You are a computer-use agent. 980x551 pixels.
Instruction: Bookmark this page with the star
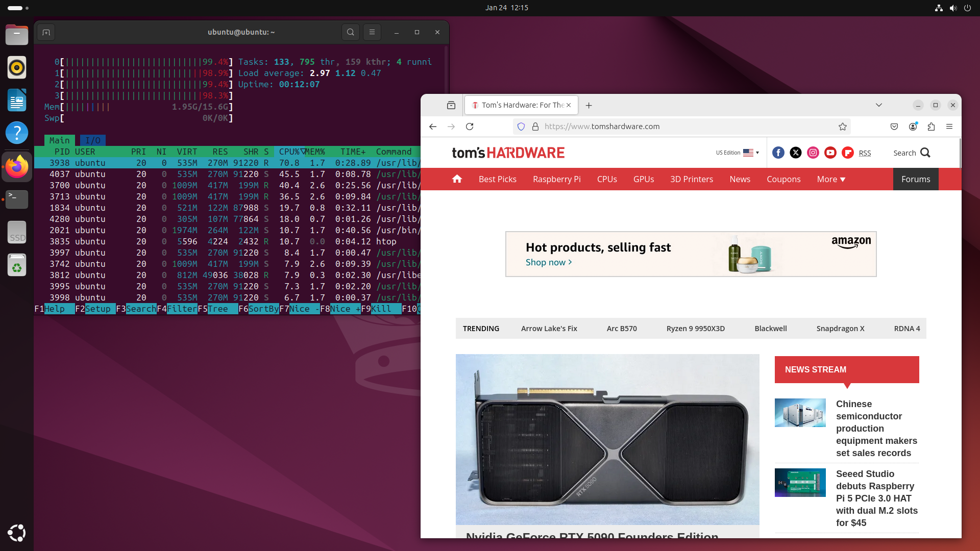(843, 127)
